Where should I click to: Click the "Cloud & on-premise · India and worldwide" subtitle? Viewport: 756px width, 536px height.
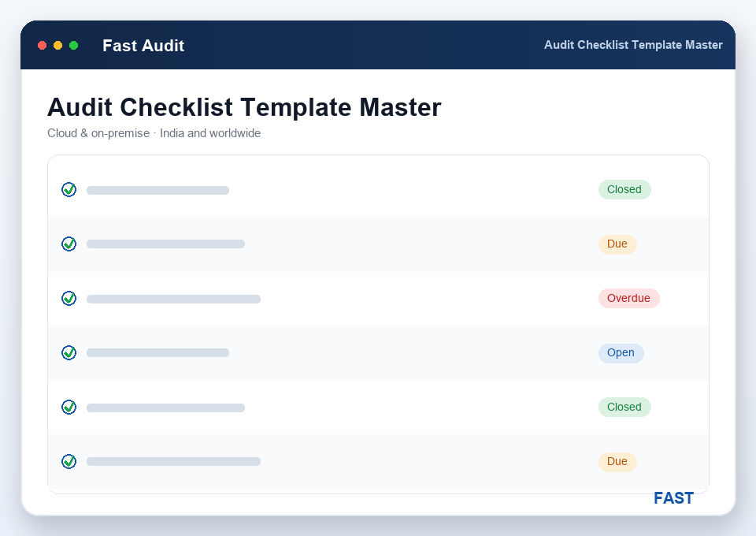pos(154,133)
